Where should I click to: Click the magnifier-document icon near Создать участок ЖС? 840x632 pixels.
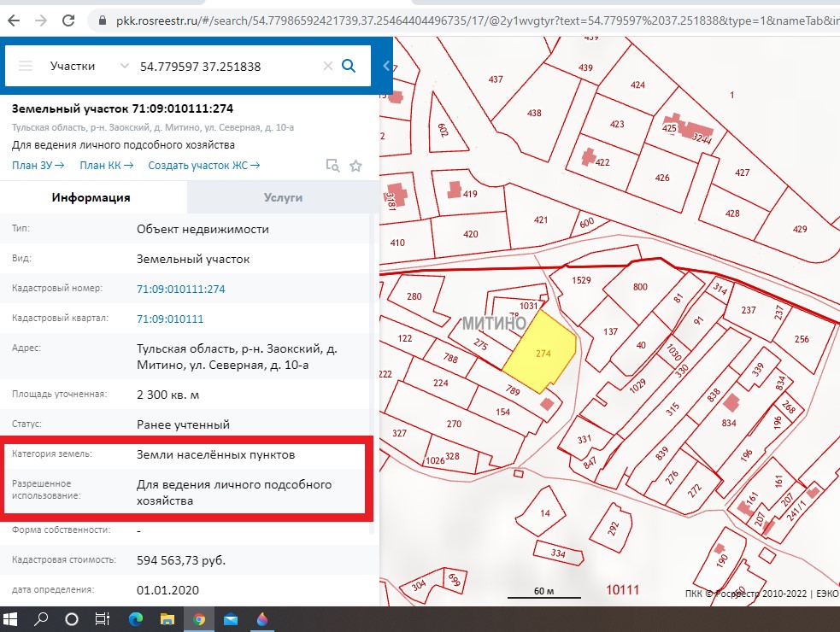click(333, 165)
